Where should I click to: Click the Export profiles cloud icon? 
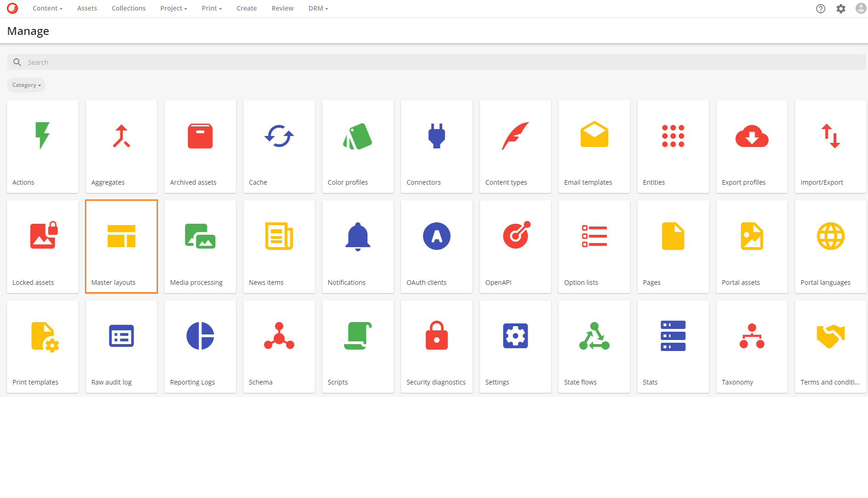[x=751, y=136]
